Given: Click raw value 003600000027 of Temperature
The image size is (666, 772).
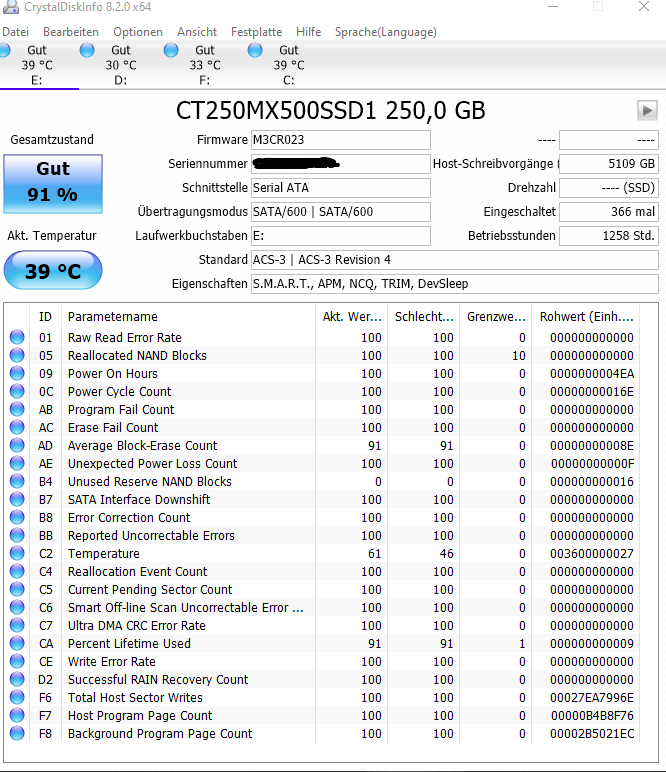Looking at the screenshot, I should tap(592, 553).
